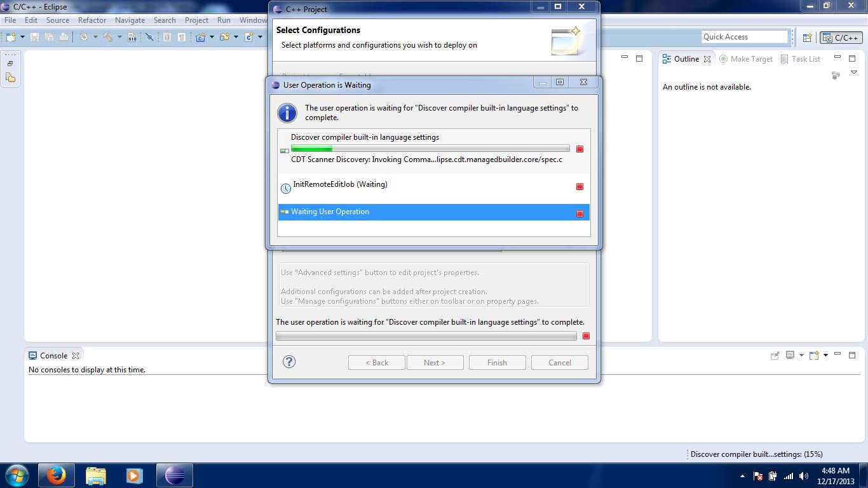Toggle block selection mode icon

point(167,37)
